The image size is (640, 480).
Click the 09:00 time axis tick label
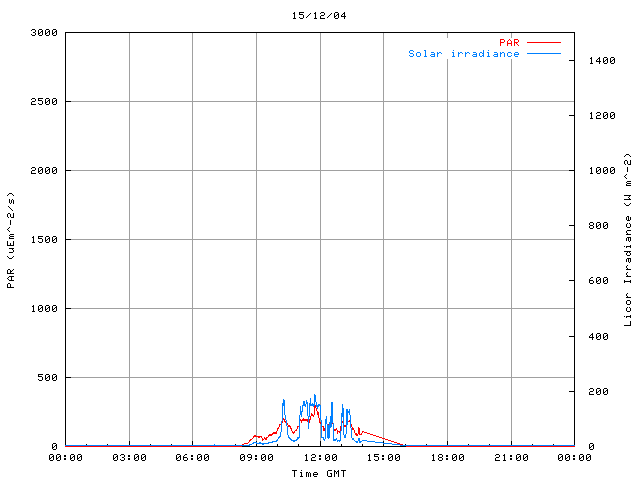click(256, 458)
